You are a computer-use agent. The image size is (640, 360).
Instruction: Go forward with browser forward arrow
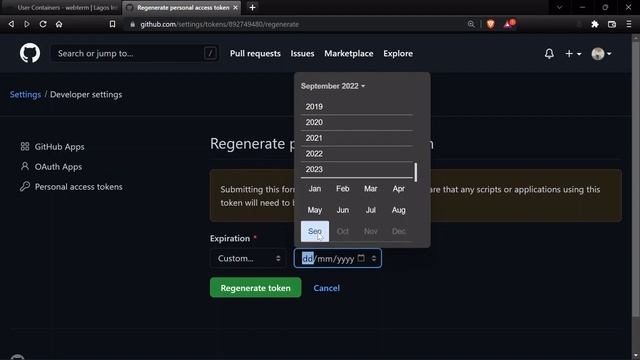(x=27, y=24)
